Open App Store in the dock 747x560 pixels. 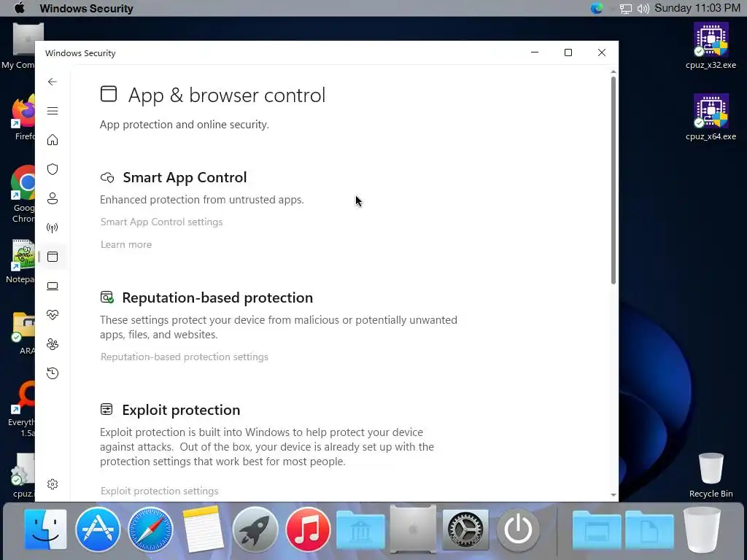tap(98, 529)
